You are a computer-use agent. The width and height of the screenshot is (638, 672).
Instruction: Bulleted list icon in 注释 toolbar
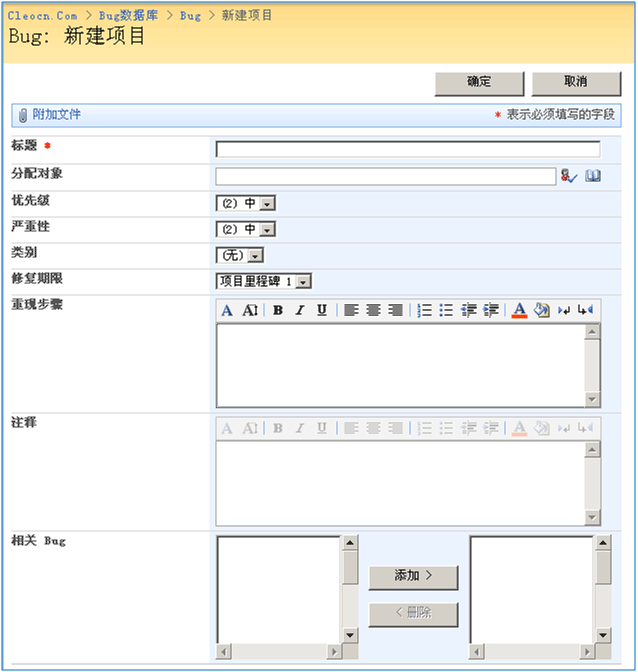coord(446,428)
